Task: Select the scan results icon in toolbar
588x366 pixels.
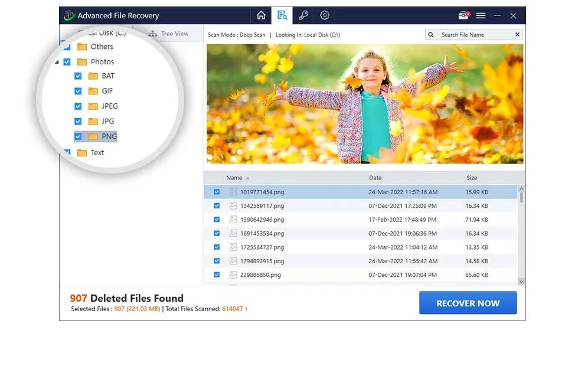Action: point(282,15)
